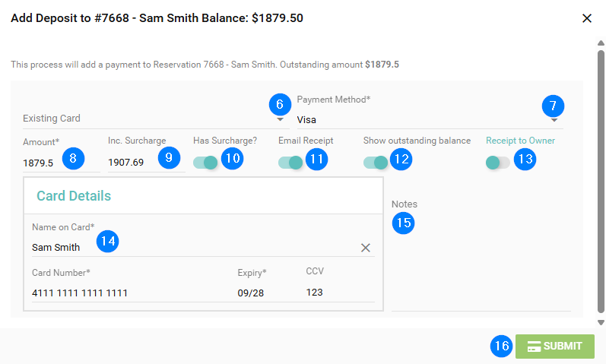The height and width of the screenshot is (364, 606).
Task: Clear the Name on Card field
Action: click(365, 248)
